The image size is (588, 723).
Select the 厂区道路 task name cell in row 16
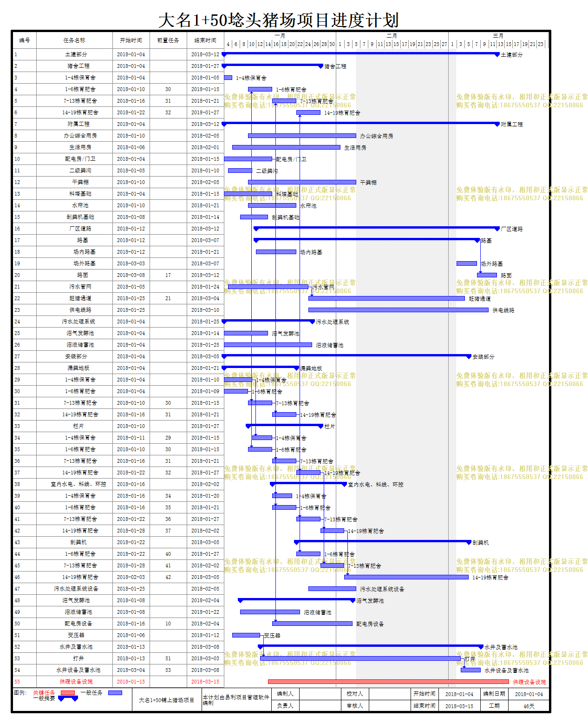74,229
